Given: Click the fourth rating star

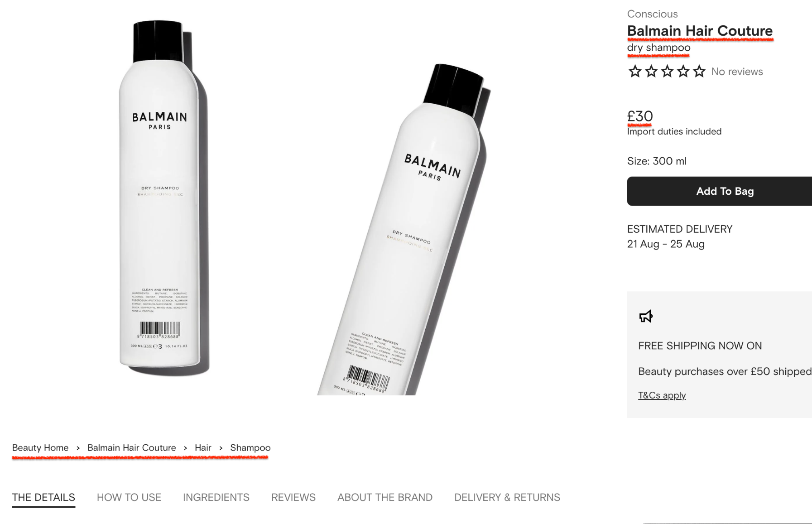Looking at the screenshot, I should tap(683, 71).
